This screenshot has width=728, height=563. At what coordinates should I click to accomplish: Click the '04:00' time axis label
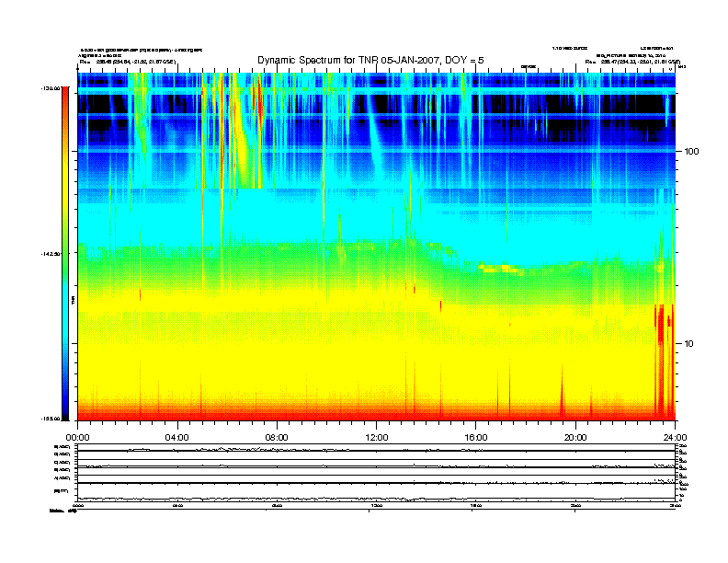(176, 438)
